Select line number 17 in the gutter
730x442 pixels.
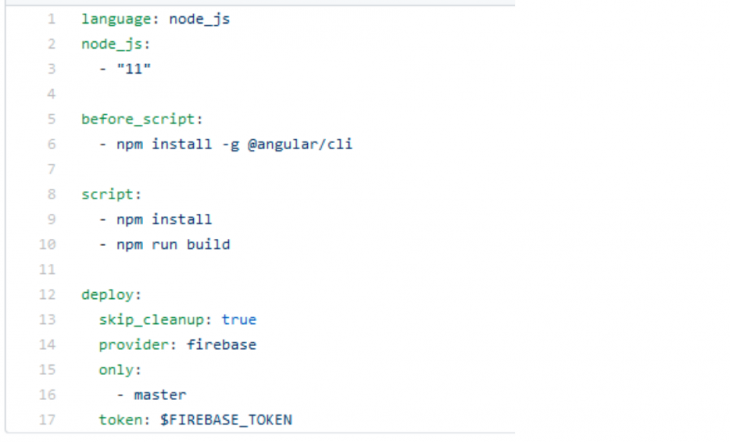[x=47, y=420]
